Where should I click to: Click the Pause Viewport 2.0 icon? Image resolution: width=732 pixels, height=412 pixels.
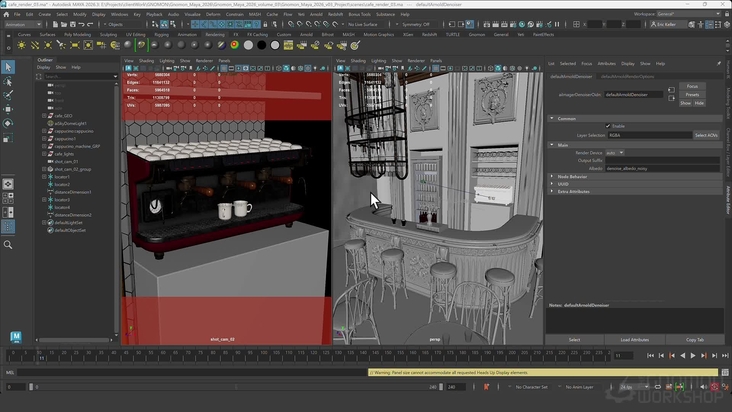pyautogui.click(x=557, y=24)
